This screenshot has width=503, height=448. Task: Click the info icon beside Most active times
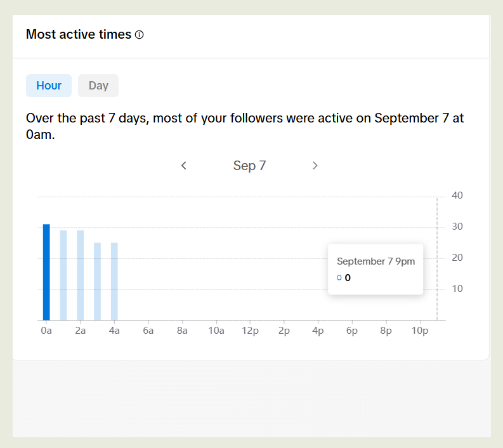point(140,35)
